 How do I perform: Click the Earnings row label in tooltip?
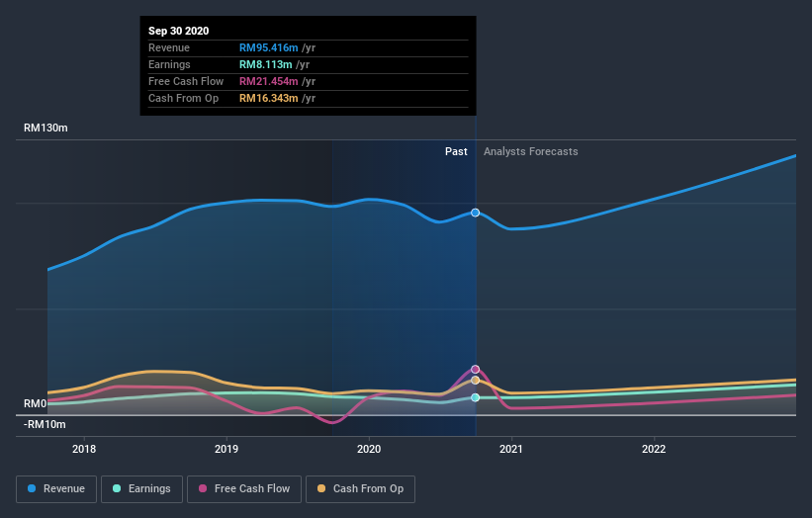(x=169, y=64)
